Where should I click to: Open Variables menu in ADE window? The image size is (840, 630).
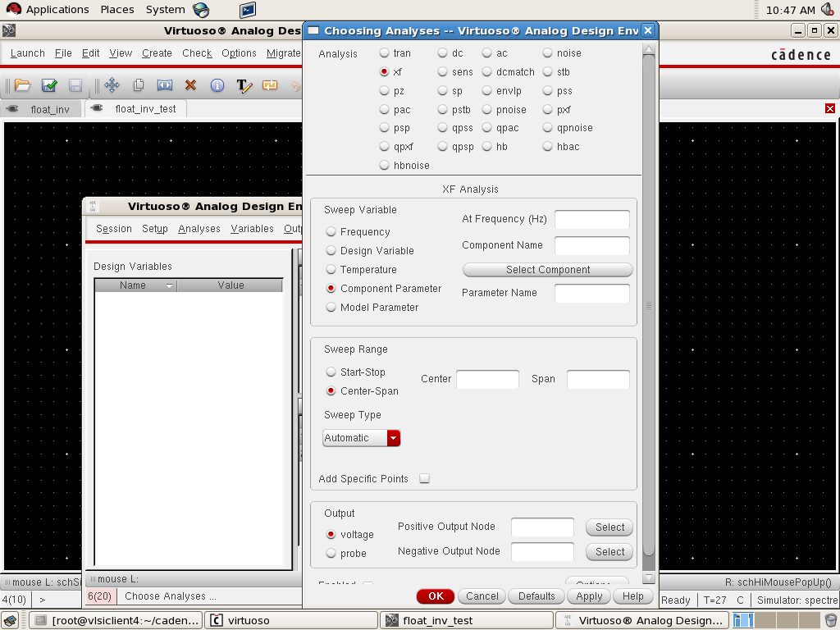253,229
